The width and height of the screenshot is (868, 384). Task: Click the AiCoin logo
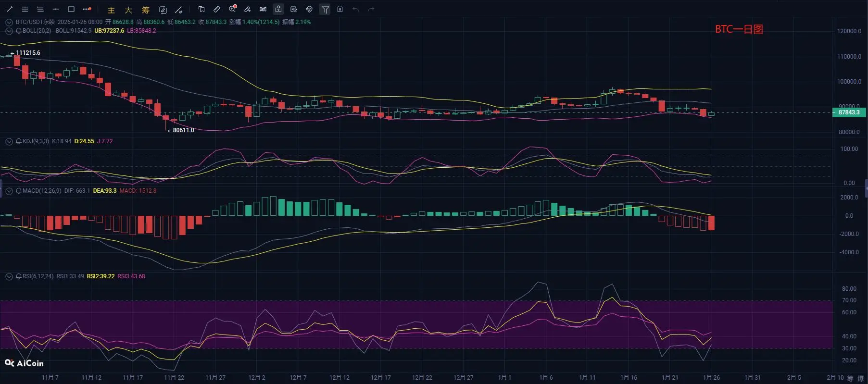pos(24,363)
